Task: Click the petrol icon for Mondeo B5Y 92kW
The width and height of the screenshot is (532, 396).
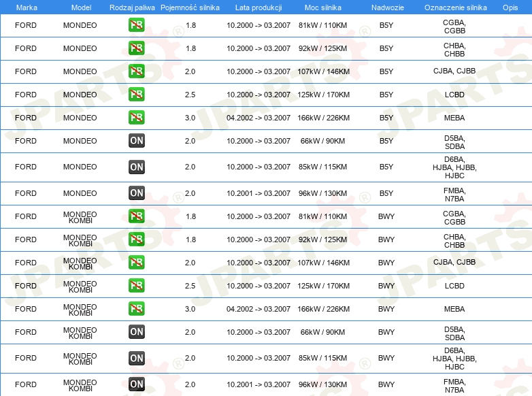Action: click(136, 48)
